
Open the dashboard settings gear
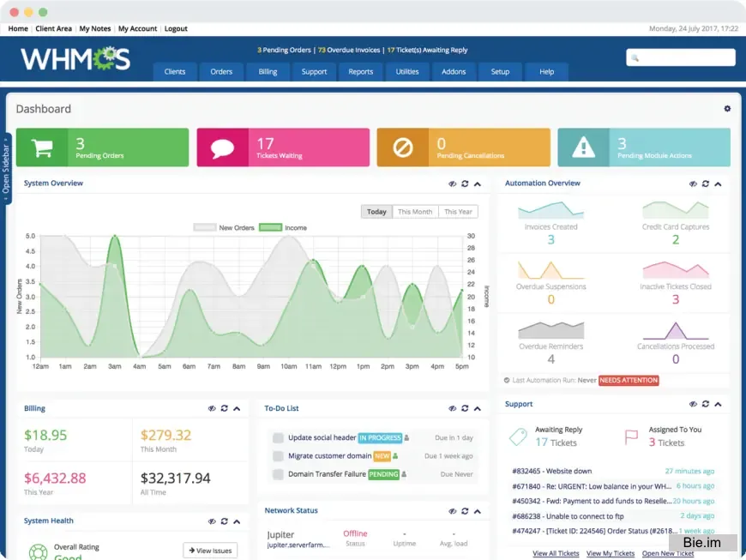click(x=727, y=110)
